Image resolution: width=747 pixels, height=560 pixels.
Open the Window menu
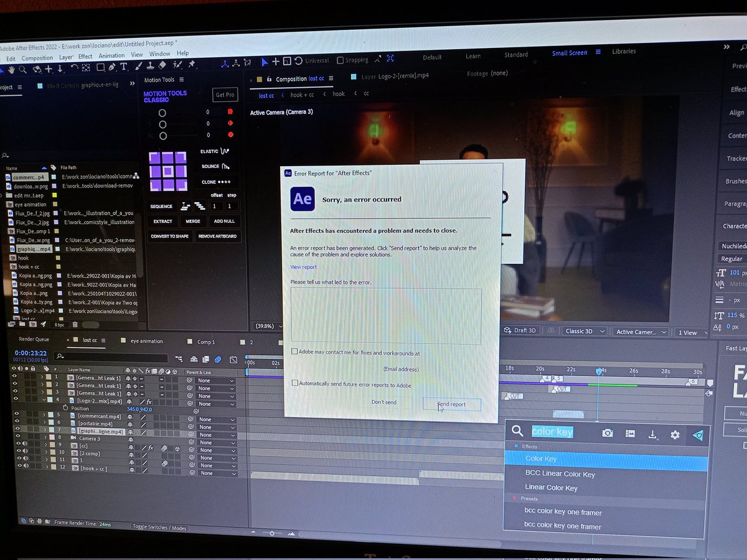point(160,54)
